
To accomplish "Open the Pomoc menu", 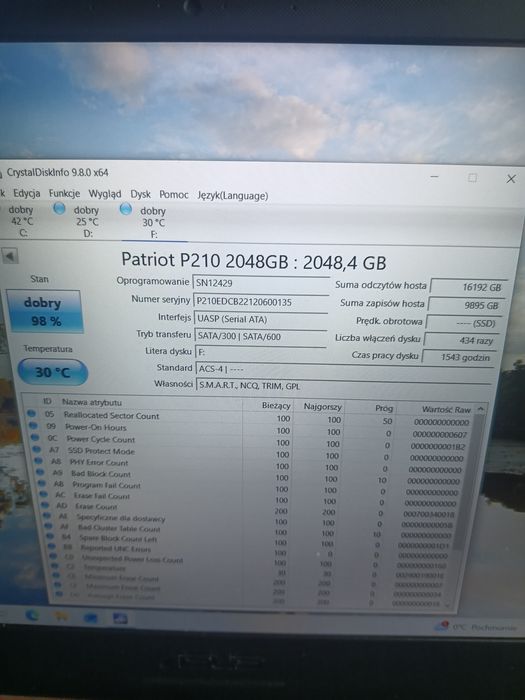I will tap(174, 195).
